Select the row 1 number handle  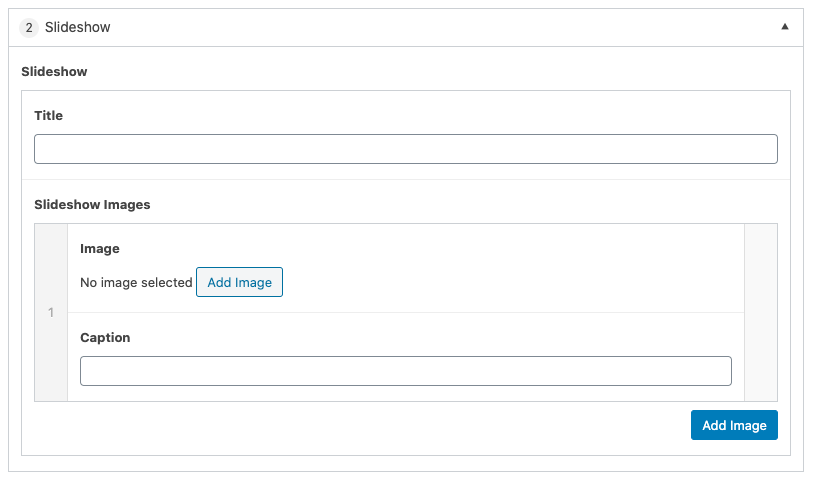(51, 313)
